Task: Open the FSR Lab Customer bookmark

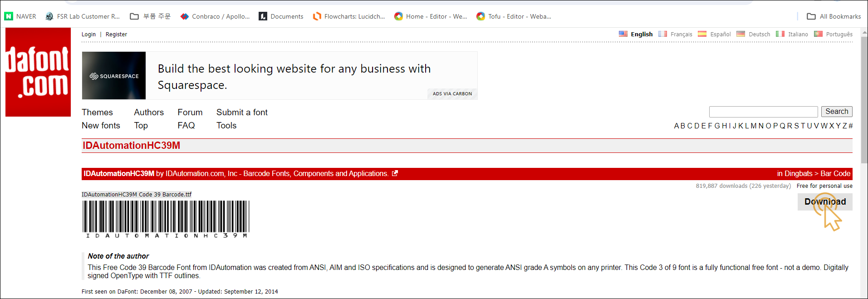Action: (83, 16)
